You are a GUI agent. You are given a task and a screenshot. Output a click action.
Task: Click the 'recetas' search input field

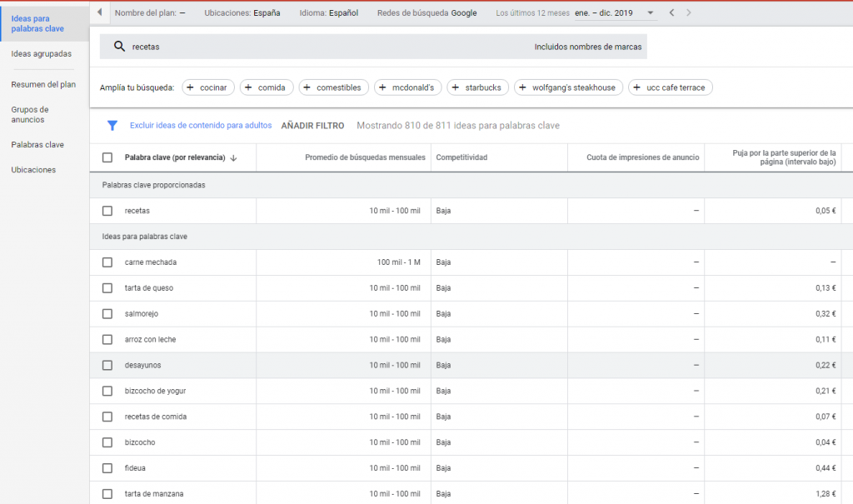coord(325,47)
